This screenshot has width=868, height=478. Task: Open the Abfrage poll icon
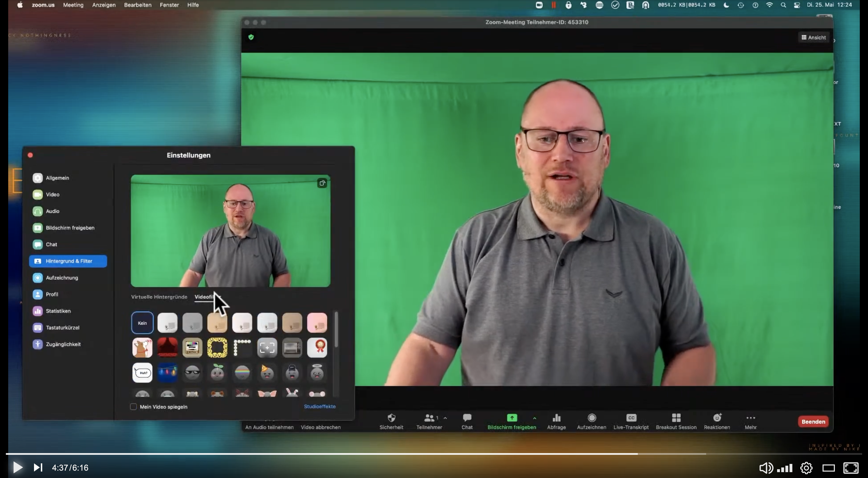[556, 418]
